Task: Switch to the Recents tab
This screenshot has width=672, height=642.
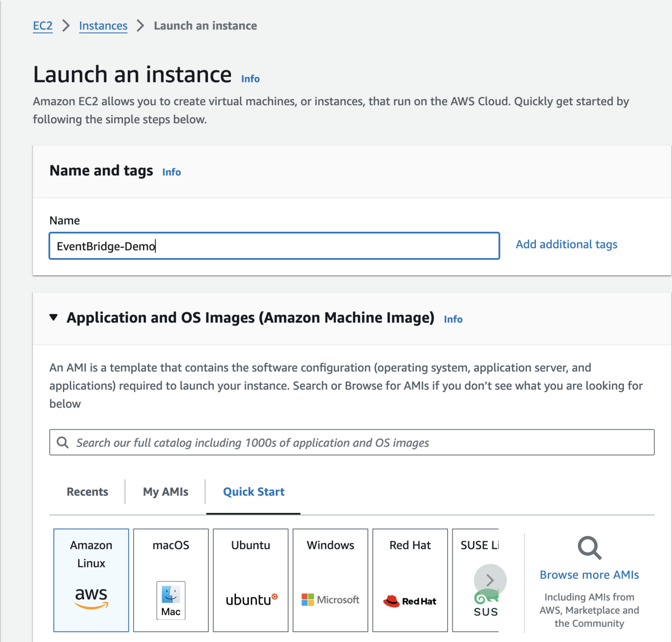Action: [88, 492]
